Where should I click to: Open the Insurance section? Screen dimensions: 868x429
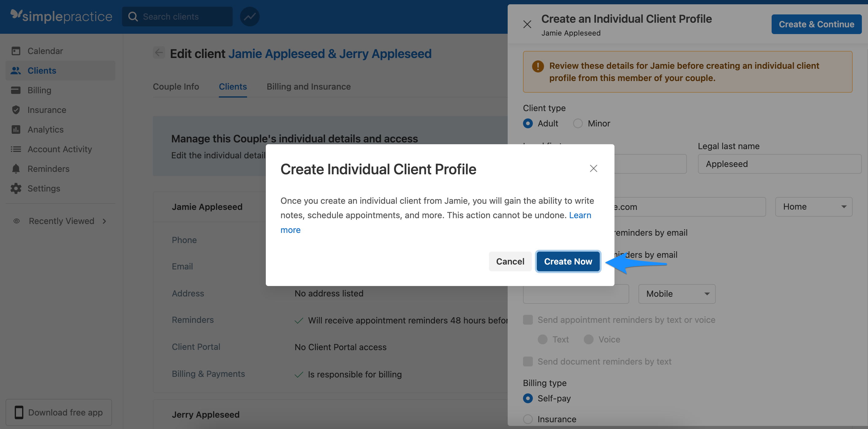point(47,110)
